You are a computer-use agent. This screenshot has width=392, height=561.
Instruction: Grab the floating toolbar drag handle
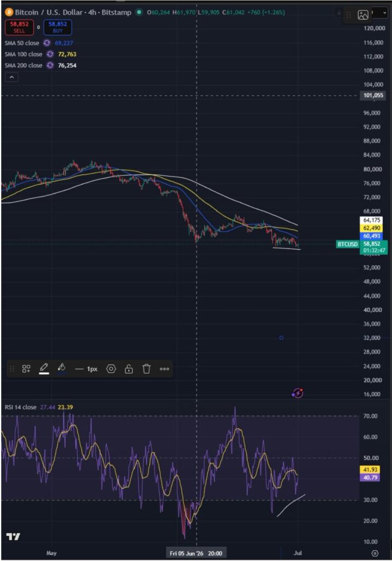pos(12,369)
